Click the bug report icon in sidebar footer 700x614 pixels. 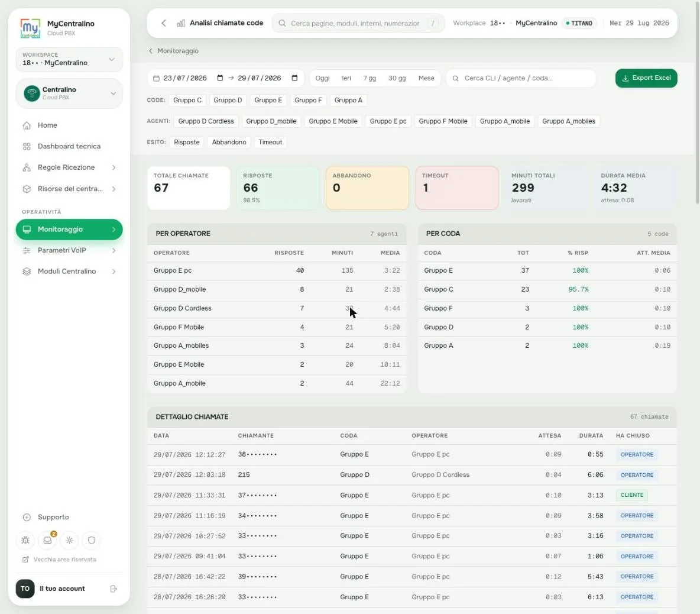click(25, 540)
